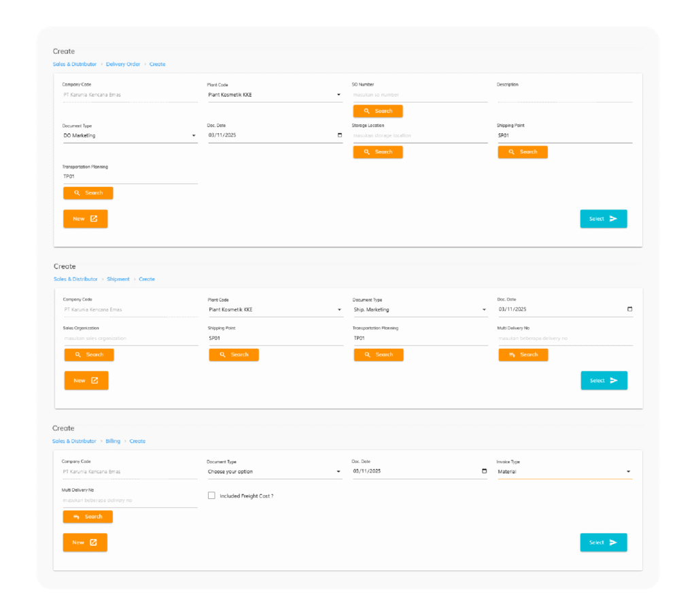Click Search under Billing Multi Delivery No

coord(88,517)
